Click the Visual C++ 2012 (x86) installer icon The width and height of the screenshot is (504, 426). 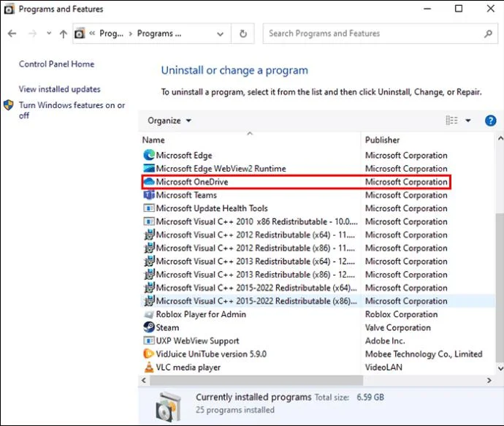pos(149,248)
